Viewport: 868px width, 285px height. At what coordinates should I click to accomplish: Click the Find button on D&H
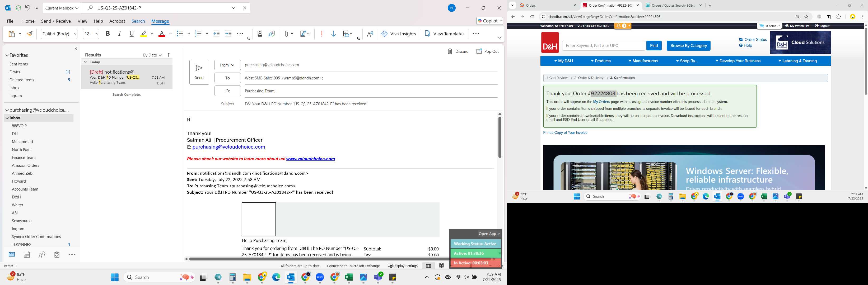pyautogui.click(x=654, y=45)
